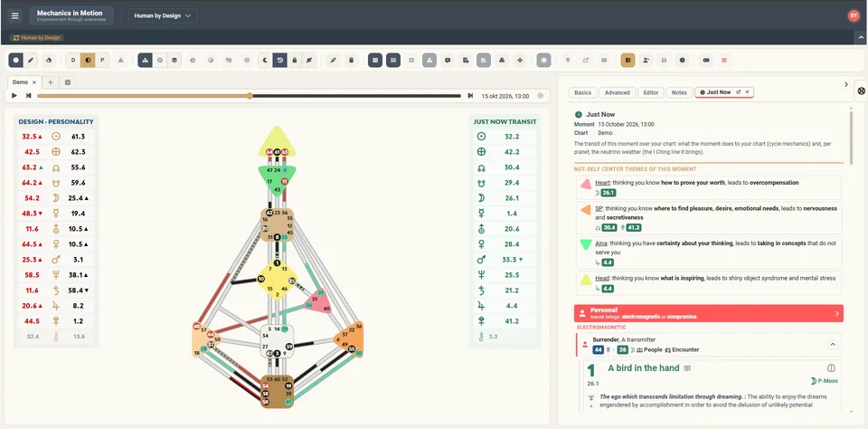The width and height of the screenshot is (868, 429).
Task: Click the target icon beside timeline date
Action: click(541, 95)
